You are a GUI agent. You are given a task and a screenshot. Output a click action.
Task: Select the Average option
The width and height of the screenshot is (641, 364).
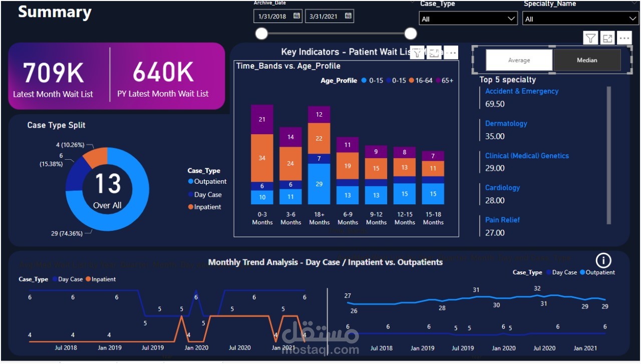pos(519,60)
